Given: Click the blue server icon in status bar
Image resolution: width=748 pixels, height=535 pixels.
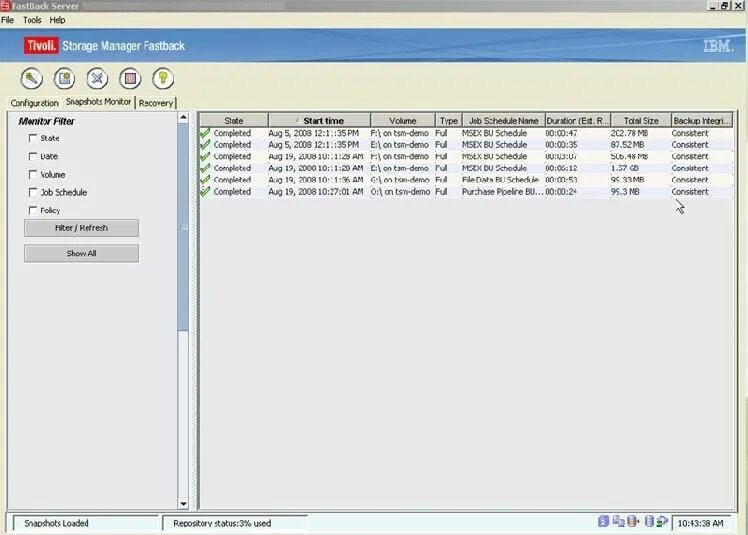Looking at the screenshot, I should pos(603,521).
